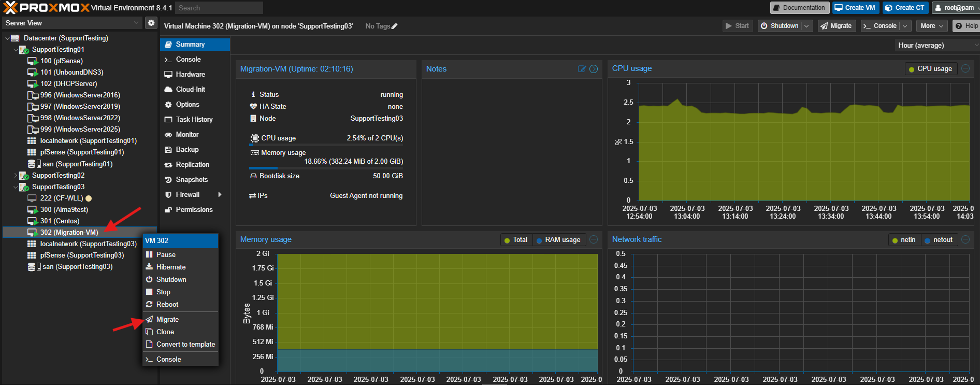Click the 100 (pfSense) VM monitor icon

click(x=33, y=61)
